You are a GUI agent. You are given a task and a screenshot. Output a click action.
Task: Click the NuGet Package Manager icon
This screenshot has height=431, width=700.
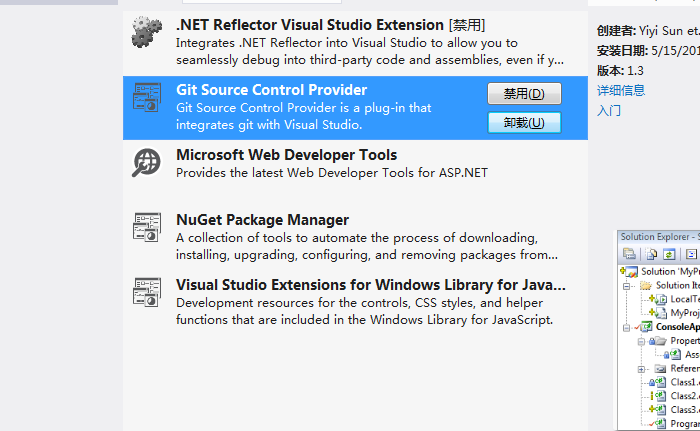click(146, 227)
